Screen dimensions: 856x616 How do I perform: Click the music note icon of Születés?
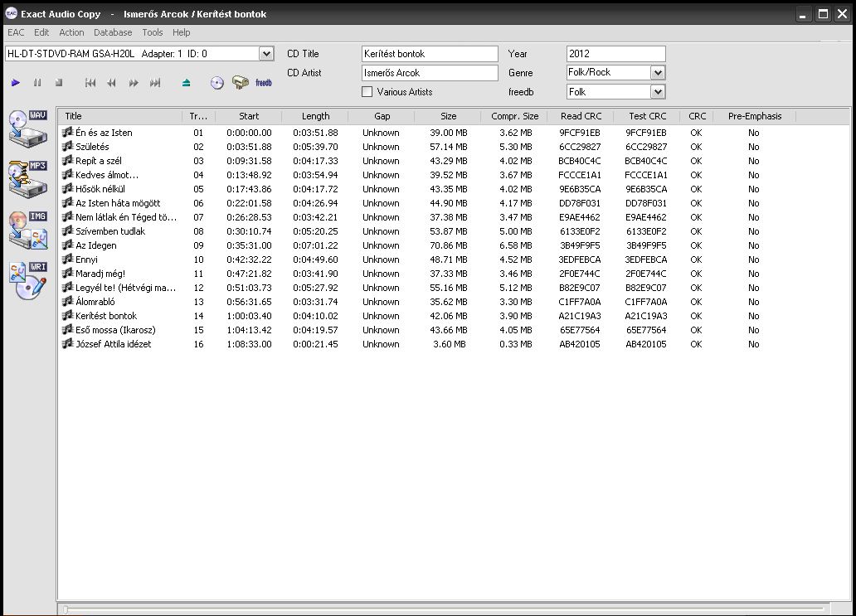68,146
